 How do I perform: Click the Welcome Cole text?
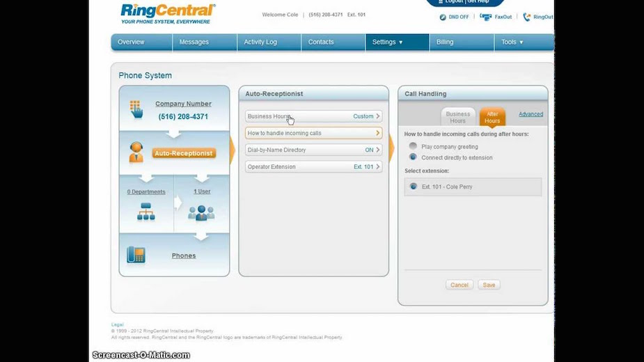tap(280, 15)
